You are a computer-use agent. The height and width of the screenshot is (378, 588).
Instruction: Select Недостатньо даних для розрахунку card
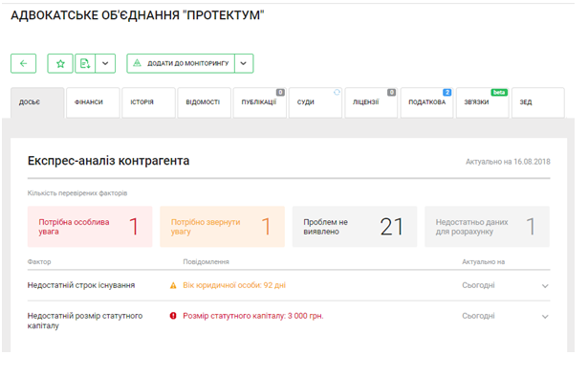point(487,227)
